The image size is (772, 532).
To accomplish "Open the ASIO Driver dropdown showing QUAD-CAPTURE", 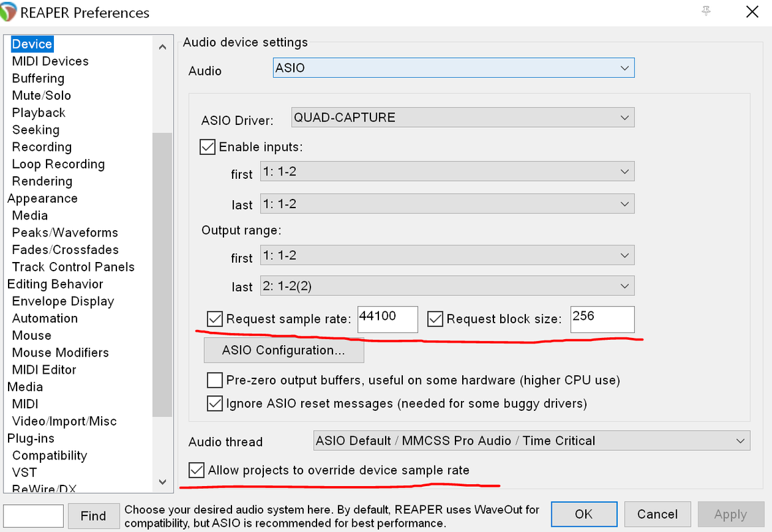I will 463,117.
